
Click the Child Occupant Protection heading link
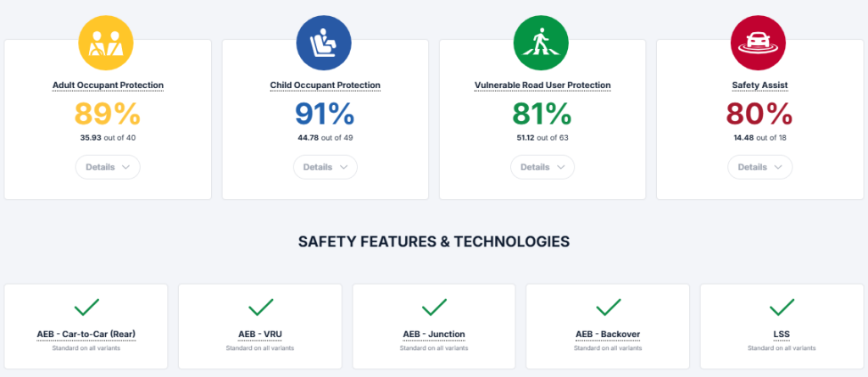click(325, 86)
